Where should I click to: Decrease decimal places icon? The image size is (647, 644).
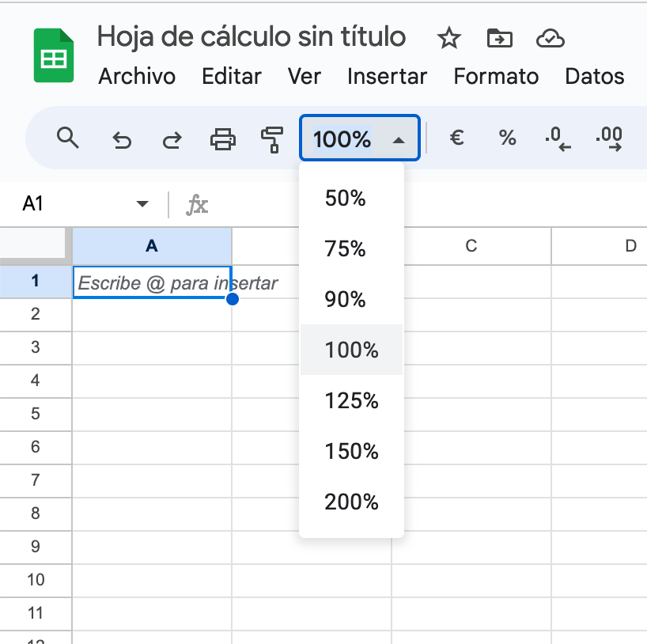558,140
